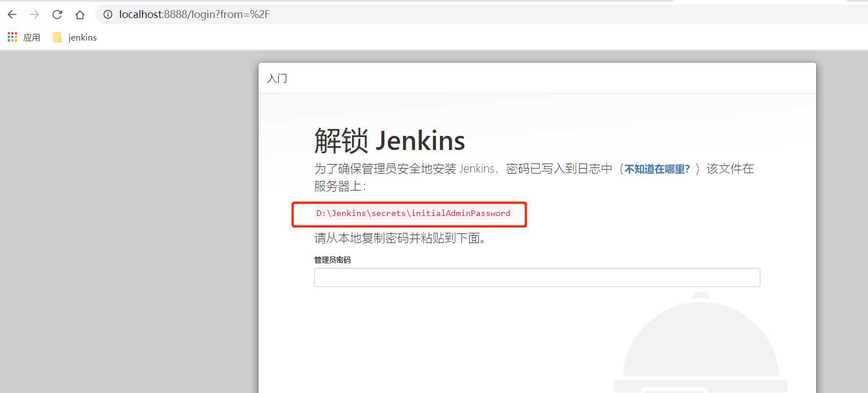This screenshot has height=393, width=868.
Task: Select the initialAdminPassword file path text
Action: (413, 213)
